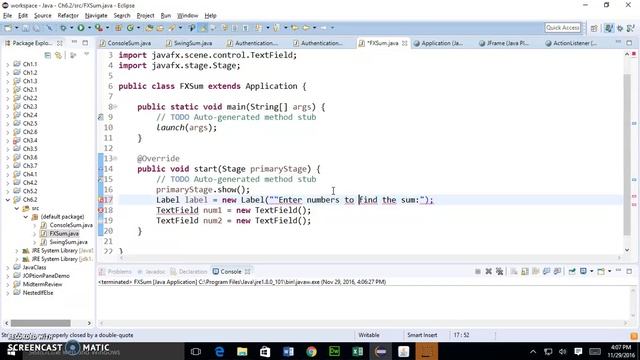The image size is (640, 360).
Task: Open the Problems view tab
Action: (x=115, y=271)
